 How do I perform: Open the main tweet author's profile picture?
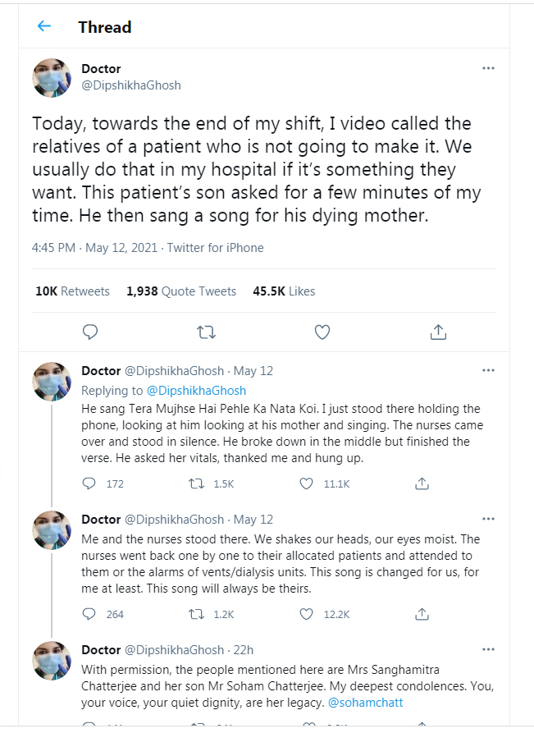coord(52,77)
